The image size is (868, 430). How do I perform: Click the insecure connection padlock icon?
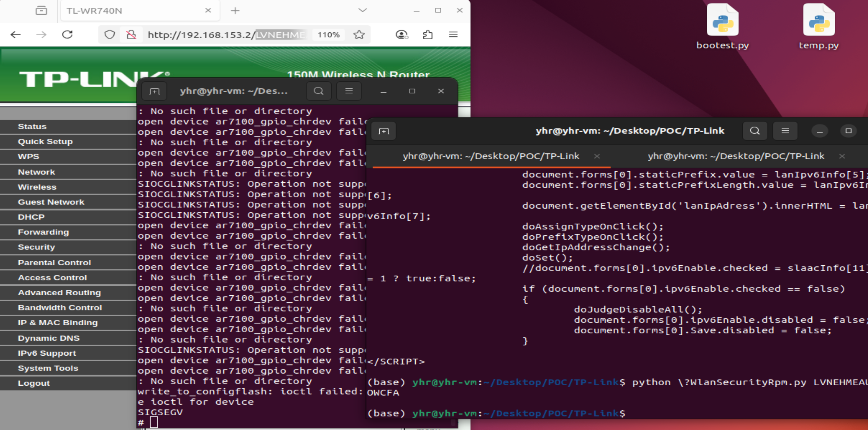pyautogui.click(x=131, y=34)
